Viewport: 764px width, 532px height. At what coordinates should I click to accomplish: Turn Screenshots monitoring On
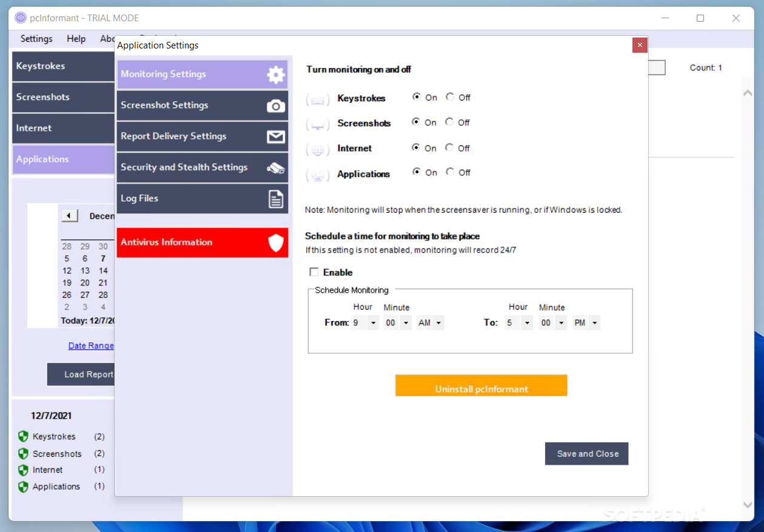[416, 122]
